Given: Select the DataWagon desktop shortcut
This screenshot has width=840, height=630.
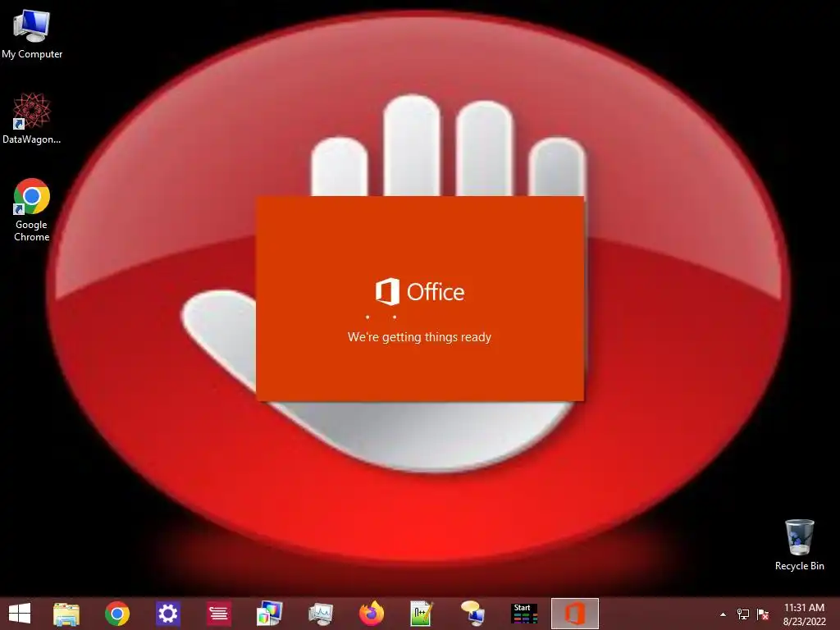Looking at the screenshot, I should [32, 118].
